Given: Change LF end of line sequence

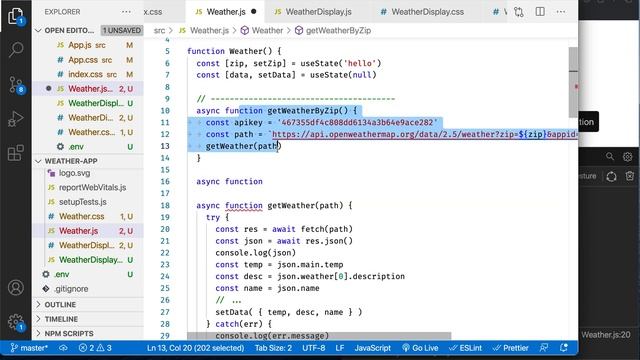Looking at the screenshot, I should pyautogui.click(x=340, y=348).
